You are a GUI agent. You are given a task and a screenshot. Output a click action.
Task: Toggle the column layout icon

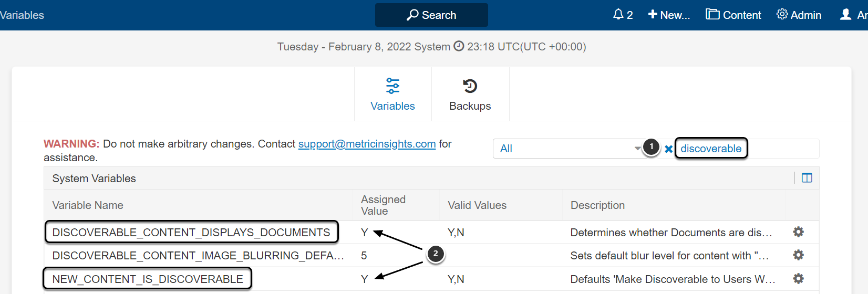click(x=807, y=178)
